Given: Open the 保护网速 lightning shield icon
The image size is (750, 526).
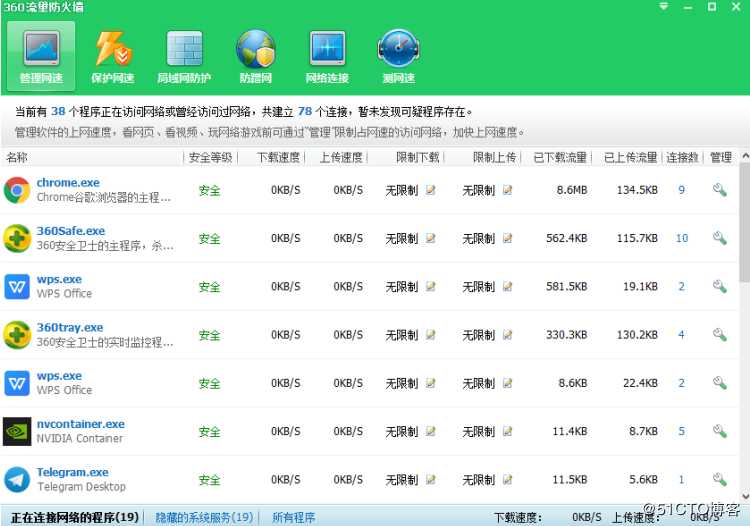Looking at the screenshot, I should [x=113, y=55].
